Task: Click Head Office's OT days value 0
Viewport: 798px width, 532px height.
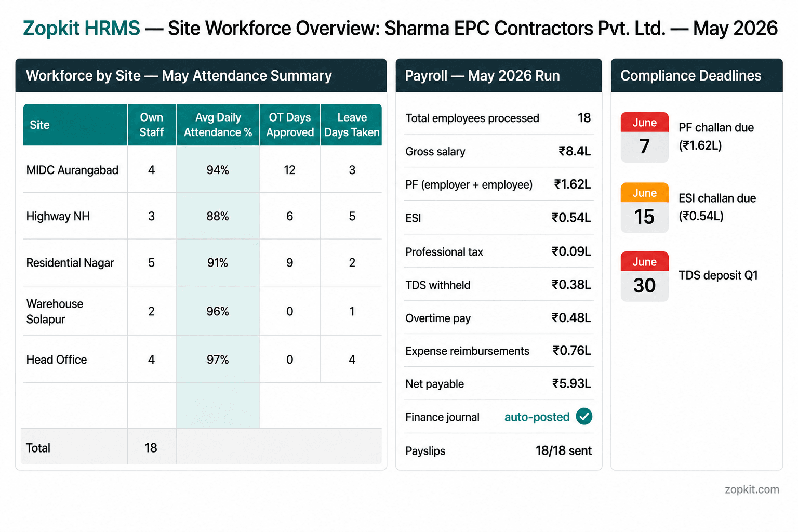Action: pyautogui.click(x=290, y=360)
